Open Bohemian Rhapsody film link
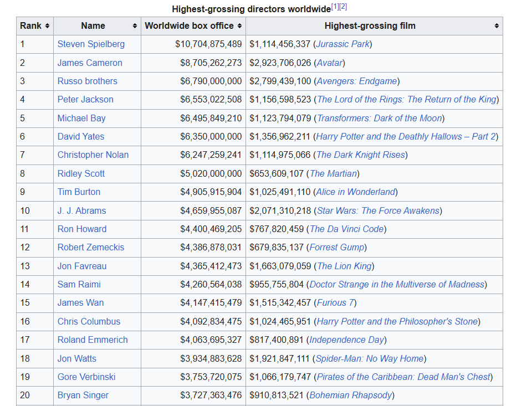 (x=351, y=395)
